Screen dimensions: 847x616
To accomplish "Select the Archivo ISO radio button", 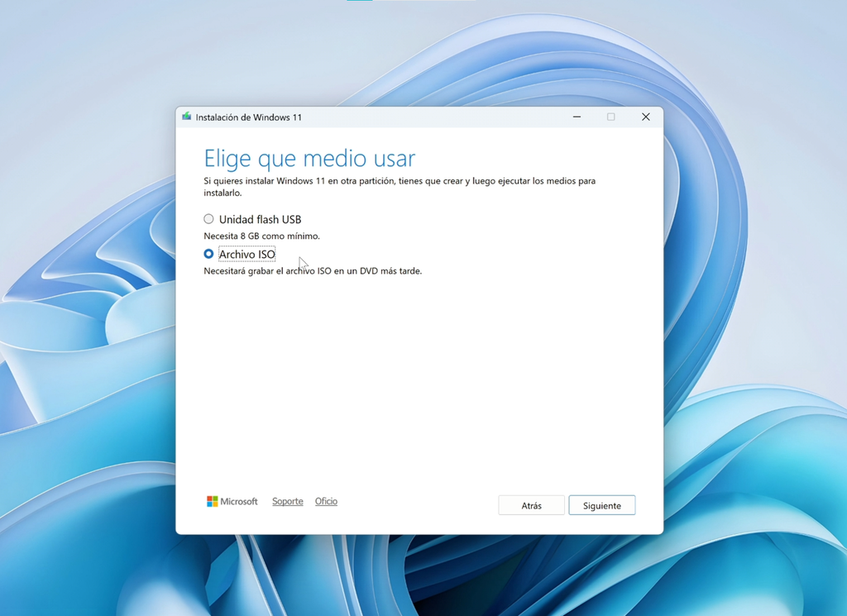I will 208,254.
